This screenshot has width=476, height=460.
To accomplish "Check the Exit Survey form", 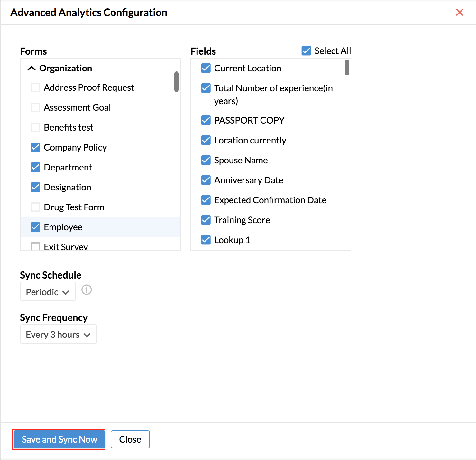I will [x=35, y=246].
